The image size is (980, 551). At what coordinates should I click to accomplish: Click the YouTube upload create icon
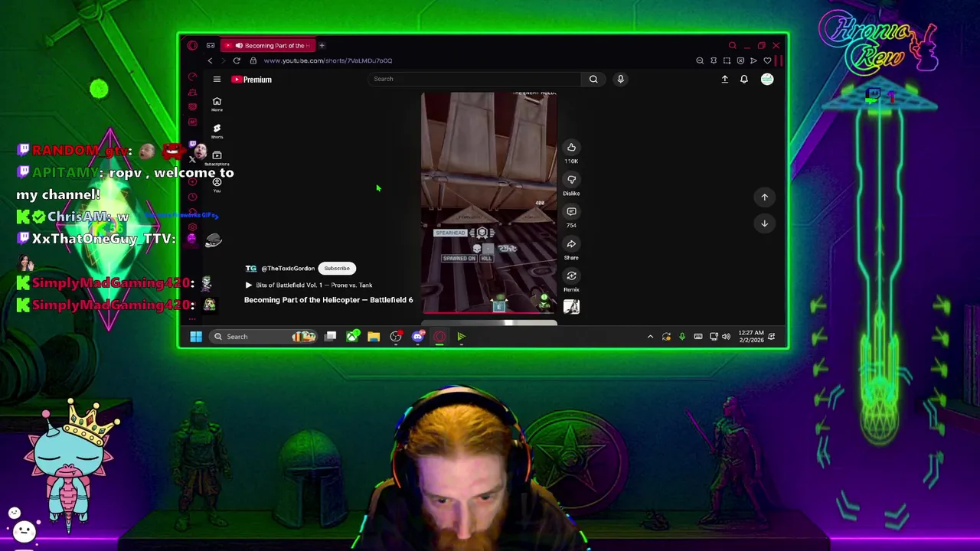click(x=724, y=79)
